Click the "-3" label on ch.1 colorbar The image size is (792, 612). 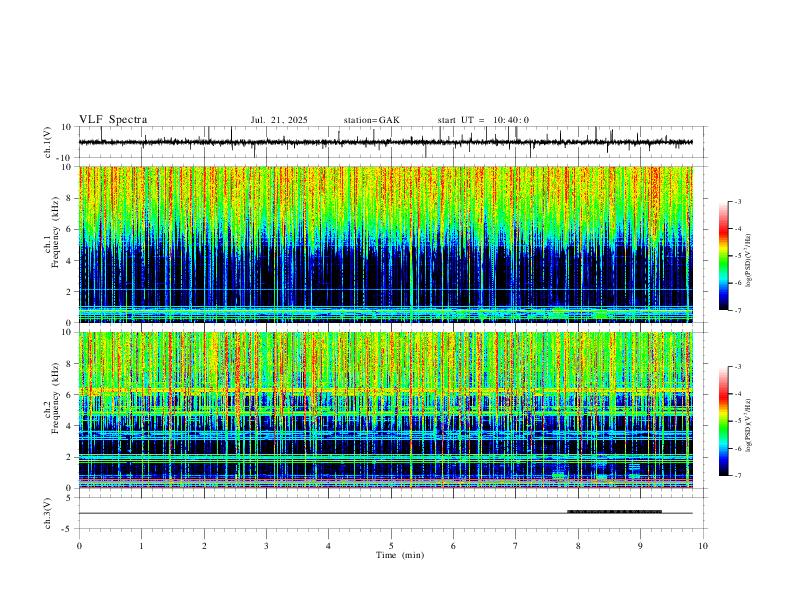[x=737, y=201]
